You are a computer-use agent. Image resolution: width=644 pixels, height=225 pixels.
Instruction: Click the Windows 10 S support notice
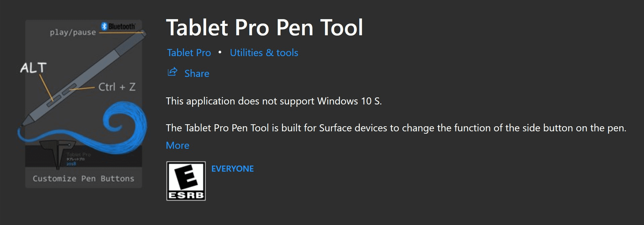tap(274, 101)
